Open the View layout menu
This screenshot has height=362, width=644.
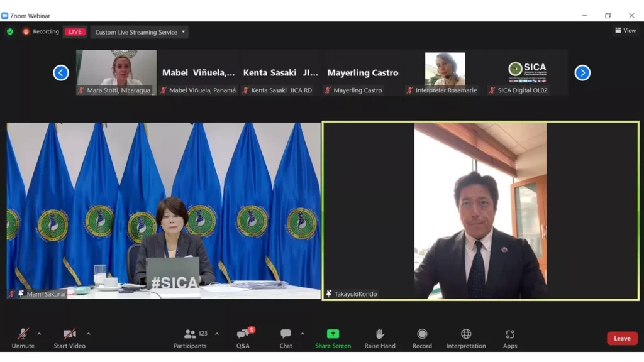625,30
